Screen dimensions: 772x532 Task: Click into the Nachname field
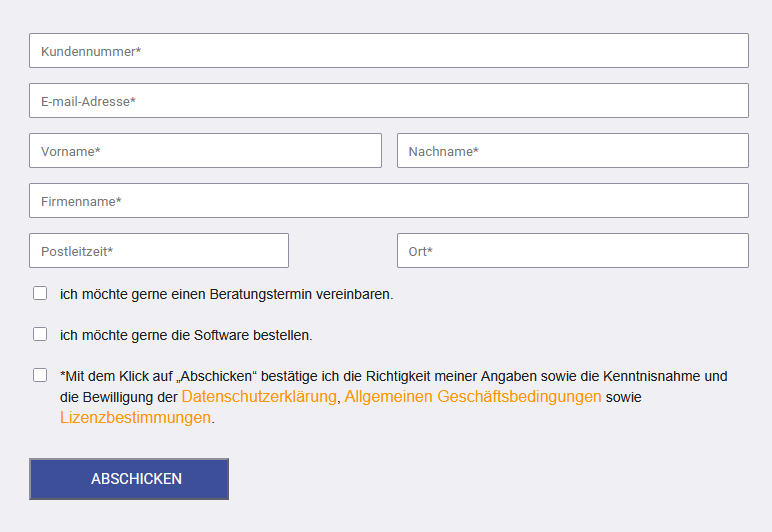tap(572, 151)
